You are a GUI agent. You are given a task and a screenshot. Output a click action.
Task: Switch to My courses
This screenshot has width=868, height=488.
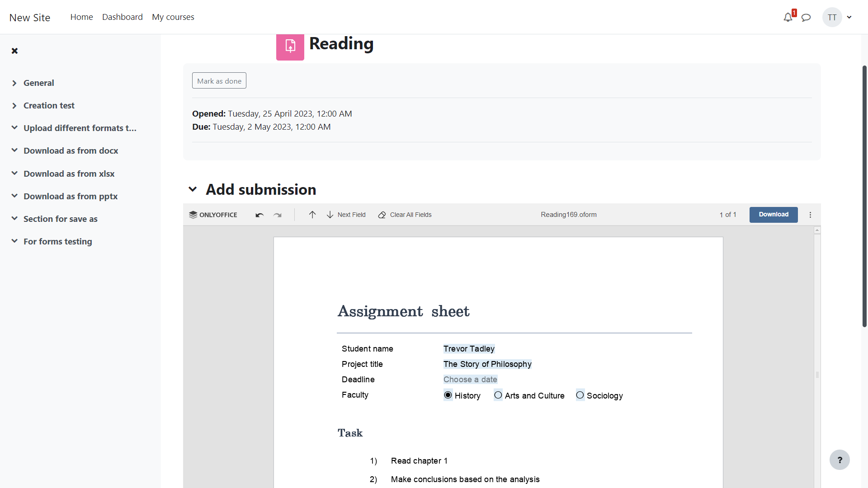(173, 17)
